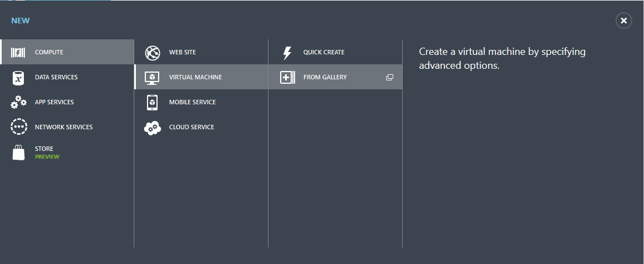Select the CLOUD SERVICE option label
644x264 pixels.
click(191, 127)
